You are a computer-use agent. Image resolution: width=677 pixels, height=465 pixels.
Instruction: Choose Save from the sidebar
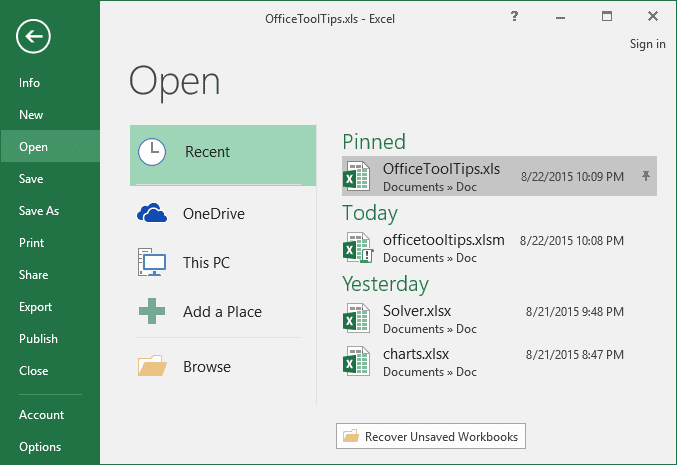point(31,178)
